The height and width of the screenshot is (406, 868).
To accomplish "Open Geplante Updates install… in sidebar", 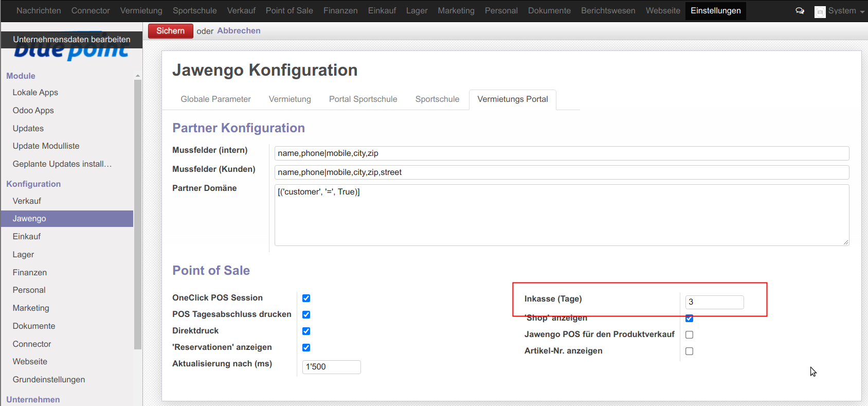I will click(62, 164).
